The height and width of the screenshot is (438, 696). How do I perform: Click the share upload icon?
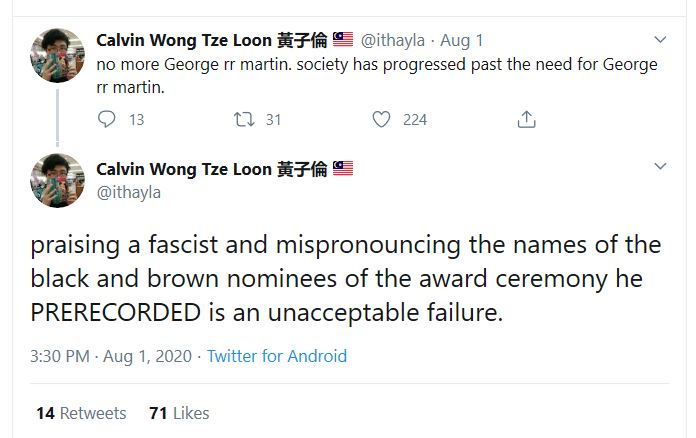coord(525,119)
